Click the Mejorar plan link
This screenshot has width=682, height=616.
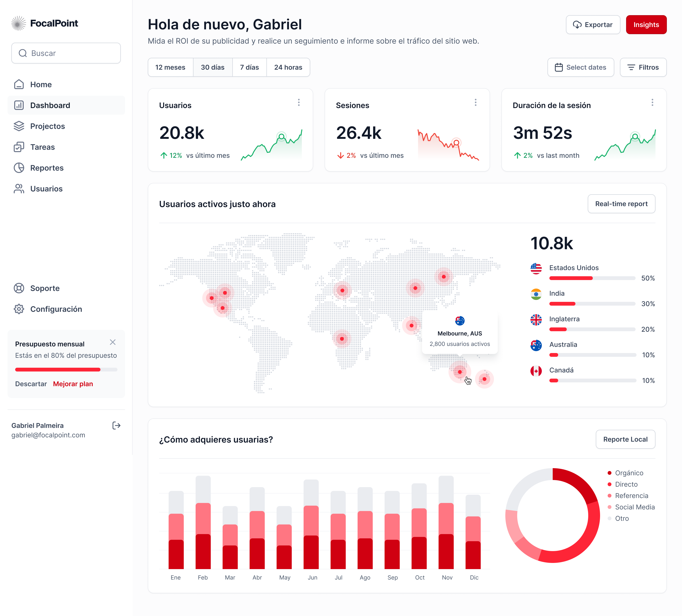[x=73, y=384]
